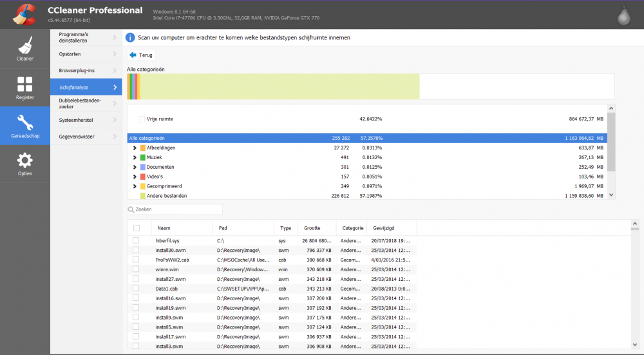Expand the Muziek category row
The width and height of the screenshot is (644, 355).
click(x=135, y=157)
